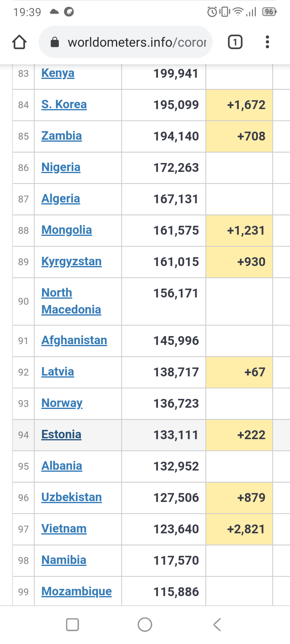The width and height of the screenshot is (290, 644).
Task: Tap the Uzbekistan link
Action: coord(71,497)
